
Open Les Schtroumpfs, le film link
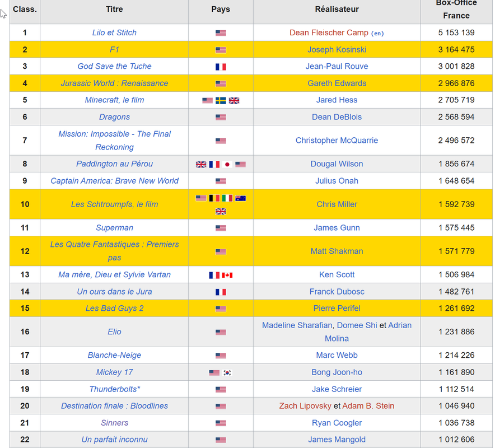tap(114, 204)
